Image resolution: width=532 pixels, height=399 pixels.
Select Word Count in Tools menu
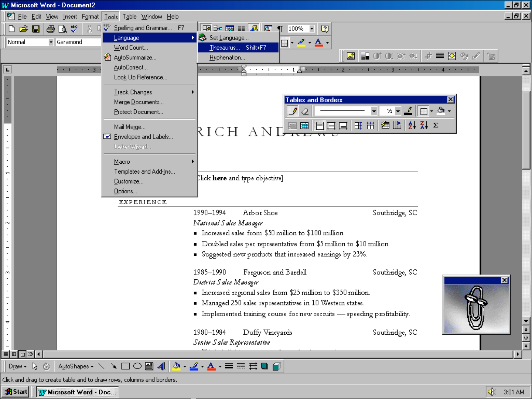149,48
